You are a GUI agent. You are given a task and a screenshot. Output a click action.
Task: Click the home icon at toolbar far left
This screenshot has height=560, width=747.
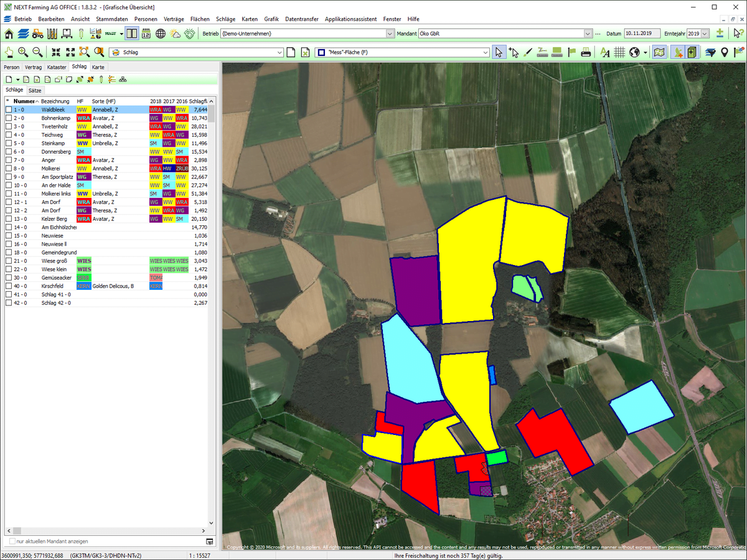[x=9, y=33]
